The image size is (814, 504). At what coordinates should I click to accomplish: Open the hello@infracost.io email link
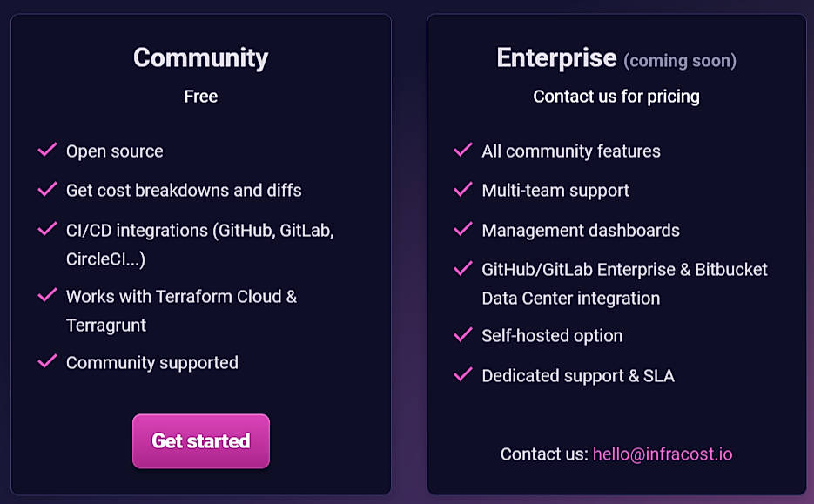[663, 454]
